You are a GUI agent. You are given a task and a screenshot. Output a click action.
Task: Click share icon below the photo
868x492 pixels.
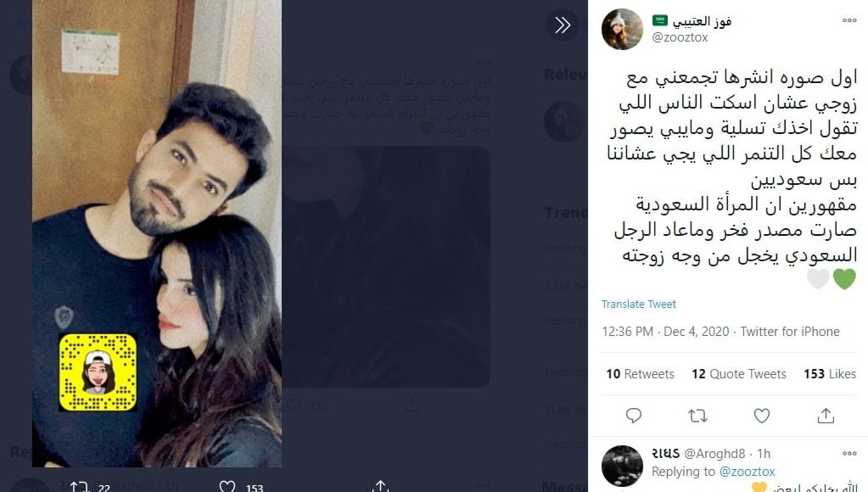coord(380,486)
